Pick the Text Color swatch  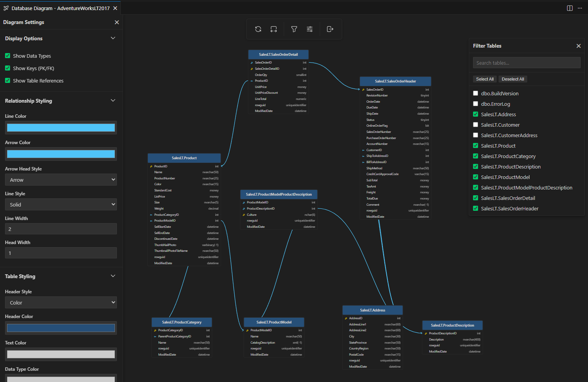pos(61,354)
